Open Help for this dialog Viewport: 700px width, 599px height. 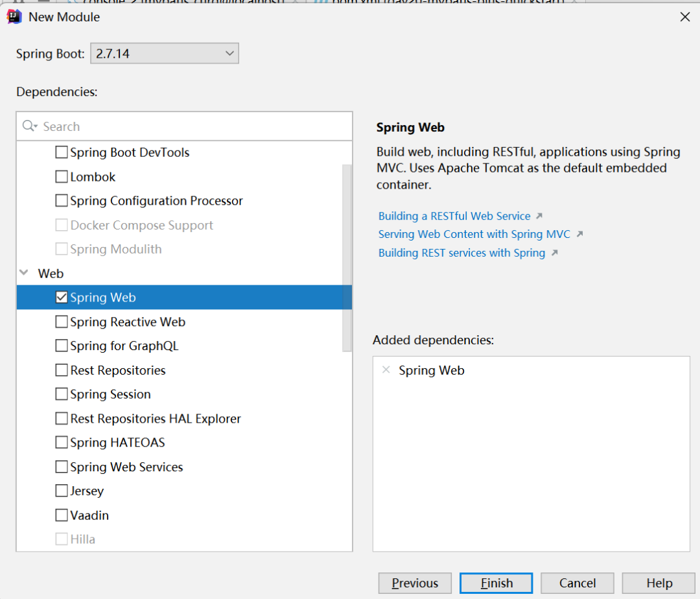pyautogui.click(x=659, y=583)
